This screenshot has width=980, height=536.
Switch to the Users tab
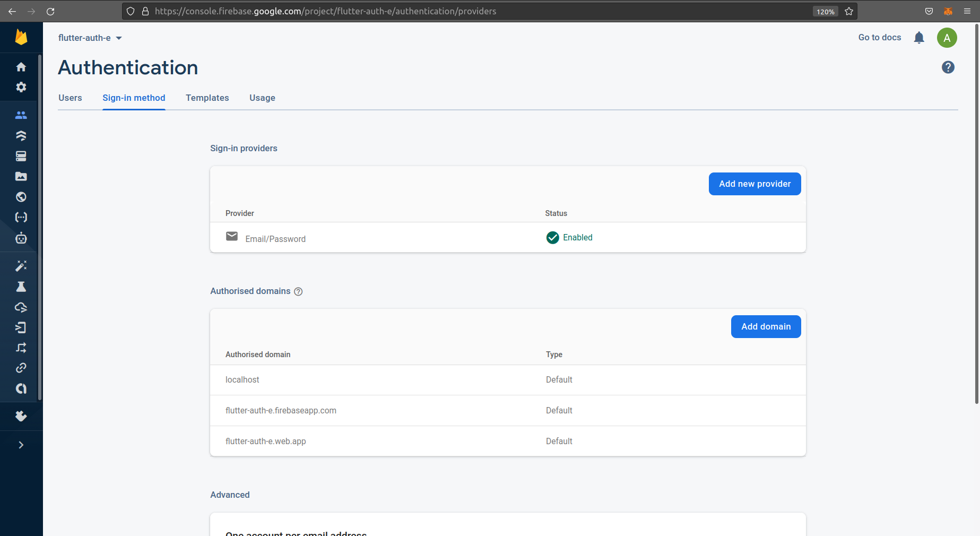70,98
